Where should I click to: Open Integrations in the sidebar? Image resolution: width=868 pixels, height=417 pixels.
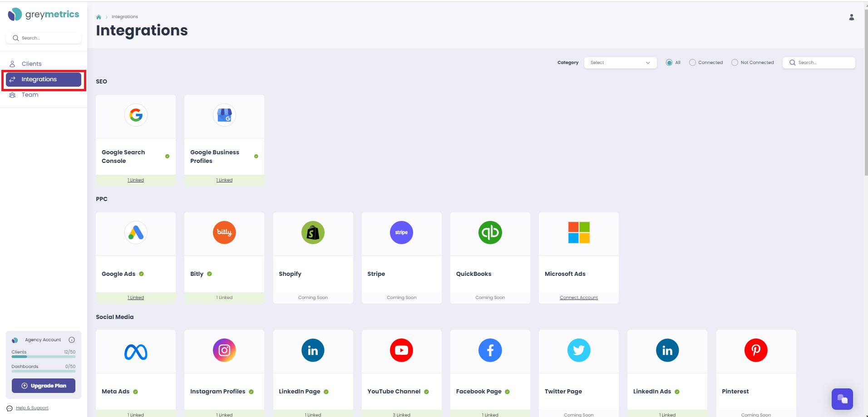44,79
